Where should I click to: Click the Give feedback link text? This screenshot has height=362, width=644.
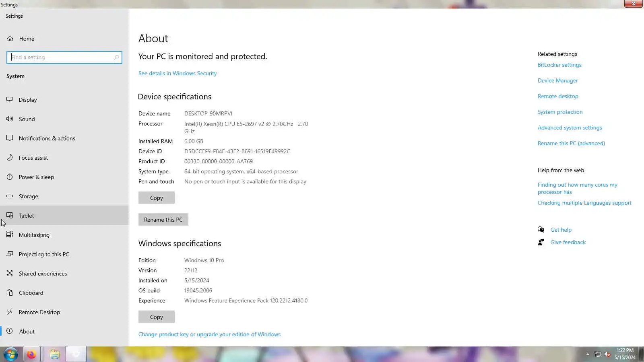click(x=568, y=242)
